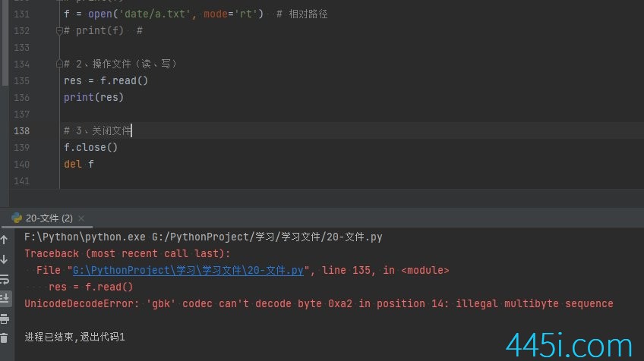
Task: Clear console output with the trash icon
Action: (x=4, y=338)
